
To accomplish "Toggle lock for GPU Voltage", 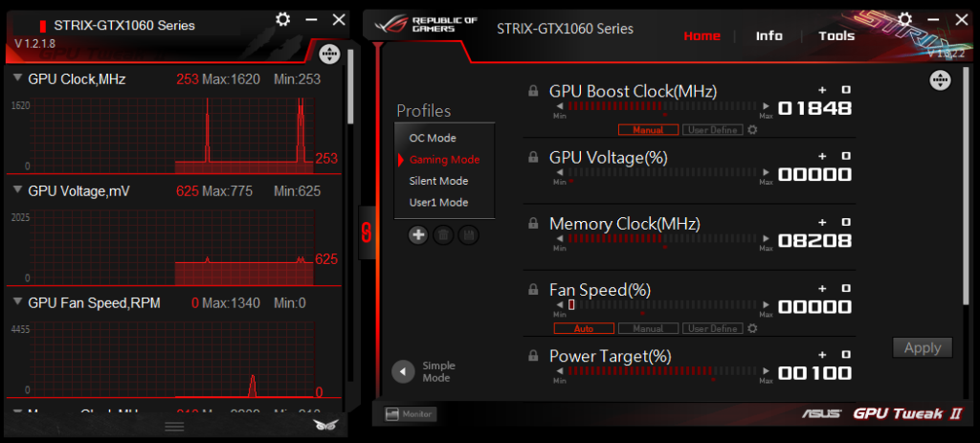I will click(533, 157).
